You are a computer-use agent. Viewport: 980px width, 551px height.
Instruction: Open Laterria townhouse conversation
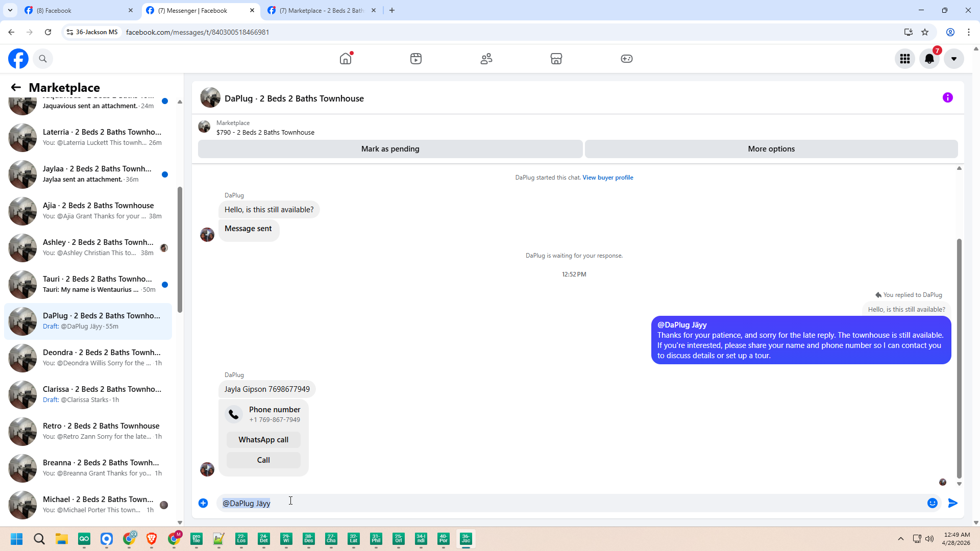pos(88,137)
